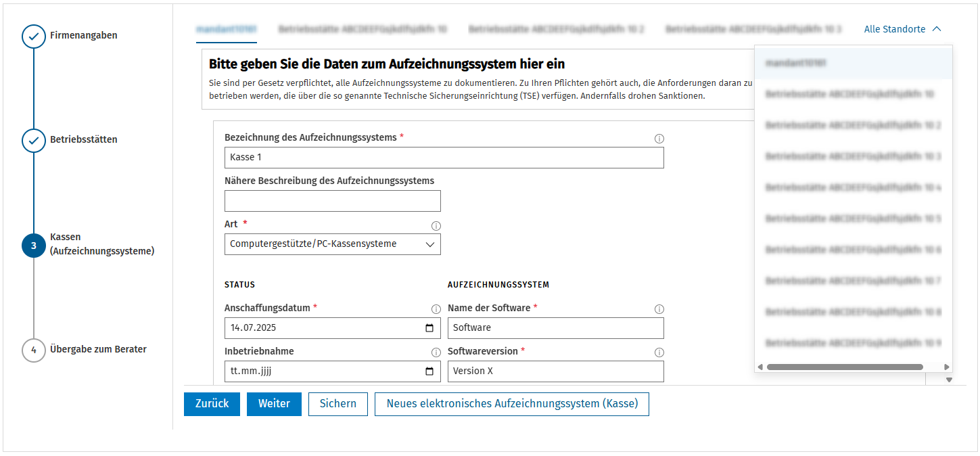Click the Weiter button
The height and width of the screenshot is (456, 980).
click(274, 404)
